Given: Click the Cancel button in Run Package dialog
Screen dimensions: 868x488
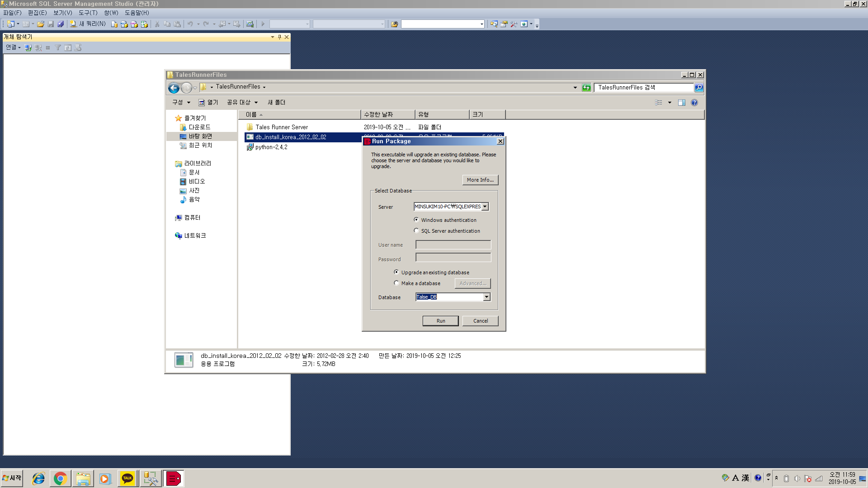Looking at the screenshot, I should pos(481,321).
